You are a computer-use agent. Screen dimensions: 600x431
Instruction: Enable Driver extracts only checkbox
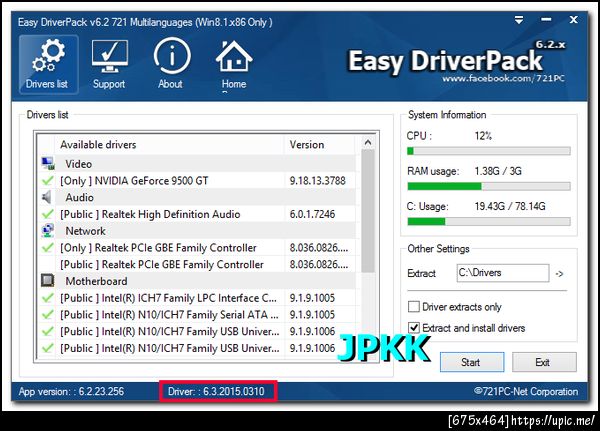point(414,307)
